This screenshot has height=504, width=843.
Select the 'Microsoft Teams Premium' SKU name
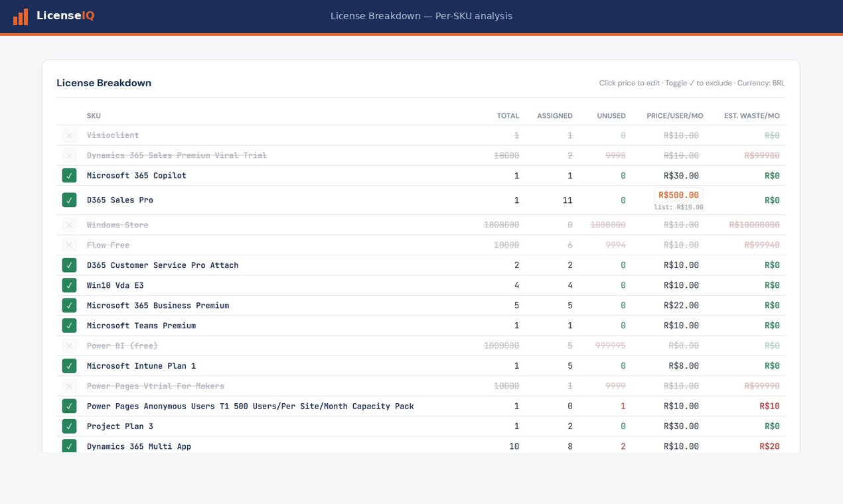(x=141, y=326)
